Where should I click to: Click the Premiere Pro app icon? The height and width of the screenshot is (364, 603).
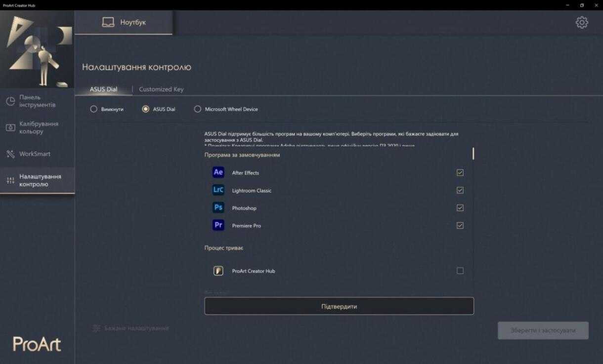[x=218, y=225]
